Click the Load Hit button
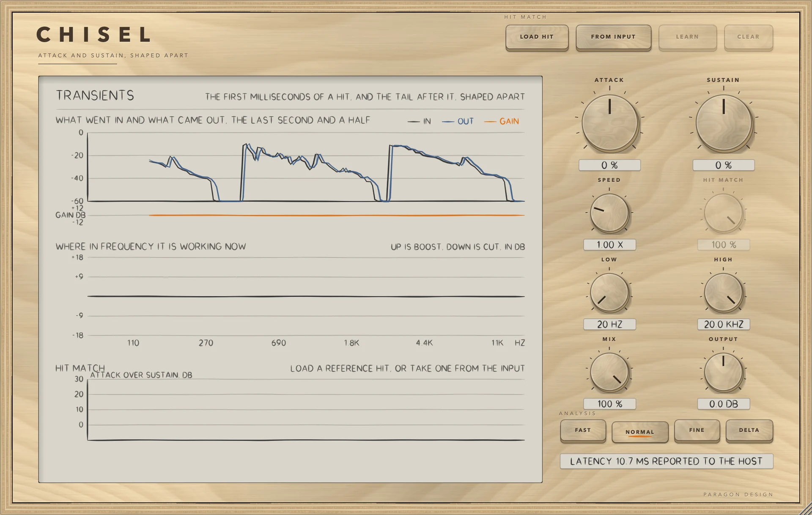Image resolution: width=812 pixels, height=515 pixels. (537, 37)
